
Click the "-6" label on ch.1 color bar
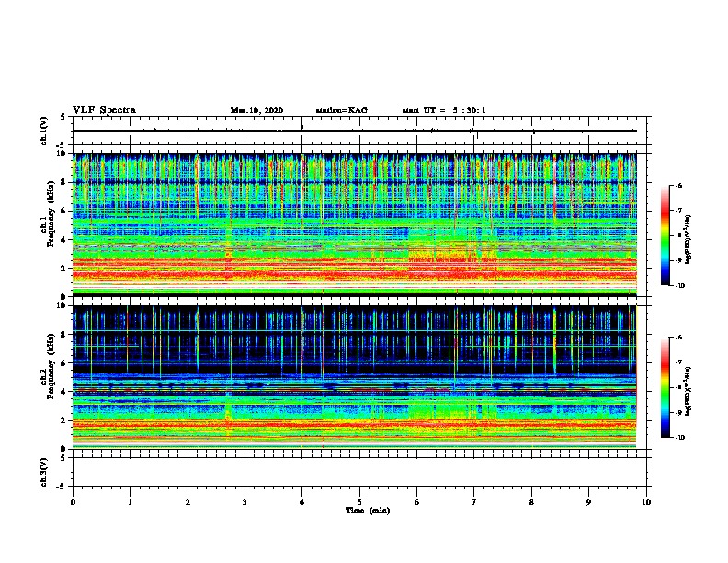pos(678,185)
